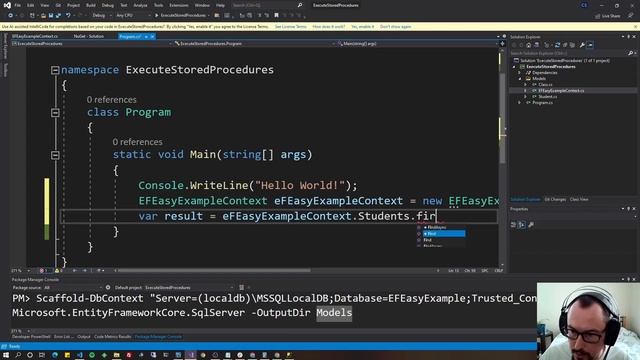Viewport: 640px width, 360px height.
Task: Click Solution Explorer show all files icon
Action: pyautogui.click(x=572, y=45)
